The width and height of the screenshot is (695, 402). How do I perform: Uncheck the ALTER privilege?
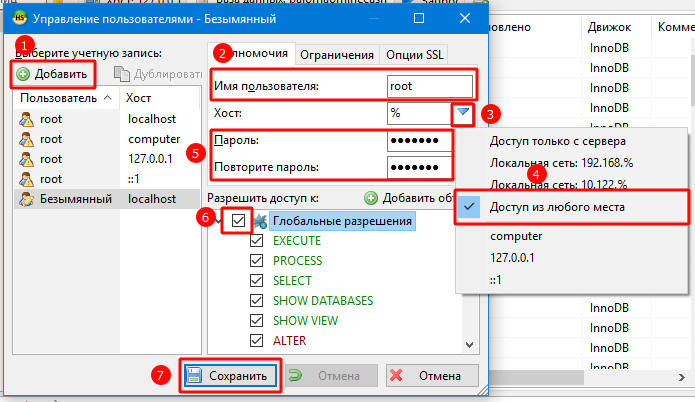tap(256, 340)
